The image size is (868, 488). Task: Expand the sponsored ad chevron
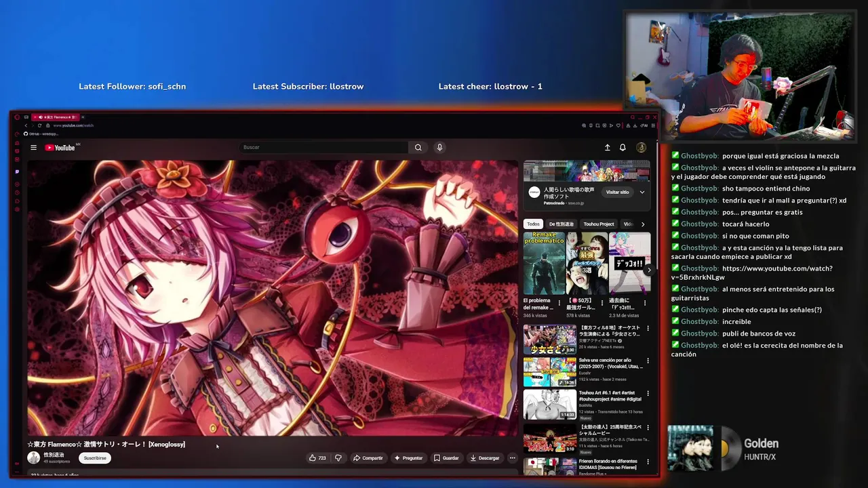tap(642, 192)
